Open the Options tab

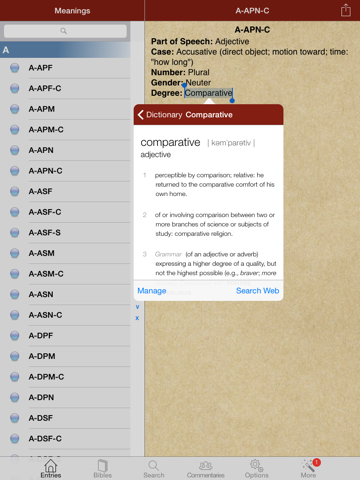256,468
